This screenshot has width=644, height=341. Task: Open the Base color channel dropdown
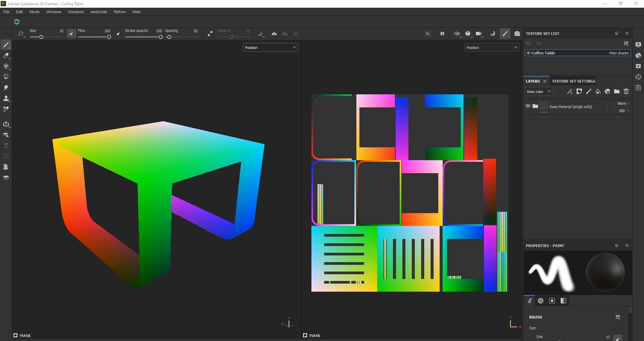(x=539, y=92)
